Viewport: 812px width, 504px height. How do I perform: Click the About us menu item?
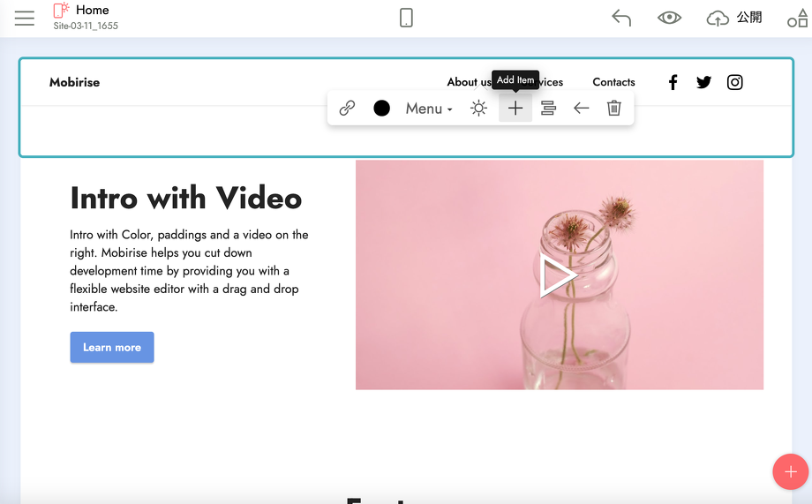[468, 82]
